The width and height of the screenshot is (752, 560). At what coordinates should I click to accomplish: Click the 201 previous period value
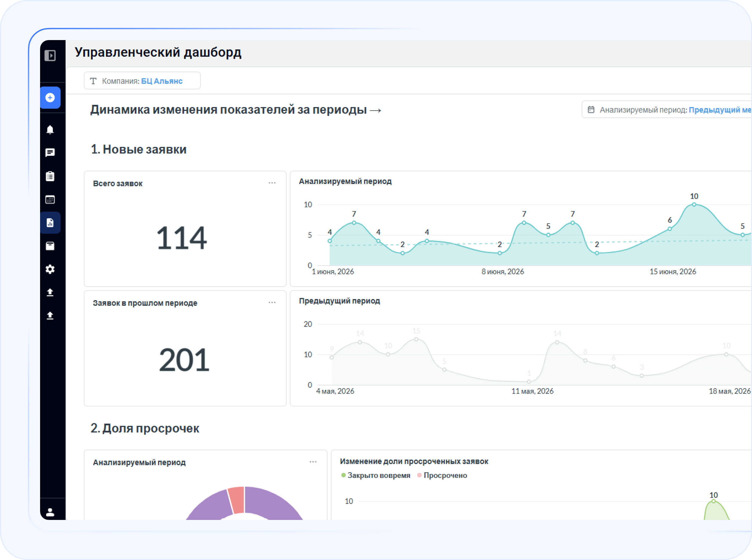pyautogui.click(x=184, y=360)
